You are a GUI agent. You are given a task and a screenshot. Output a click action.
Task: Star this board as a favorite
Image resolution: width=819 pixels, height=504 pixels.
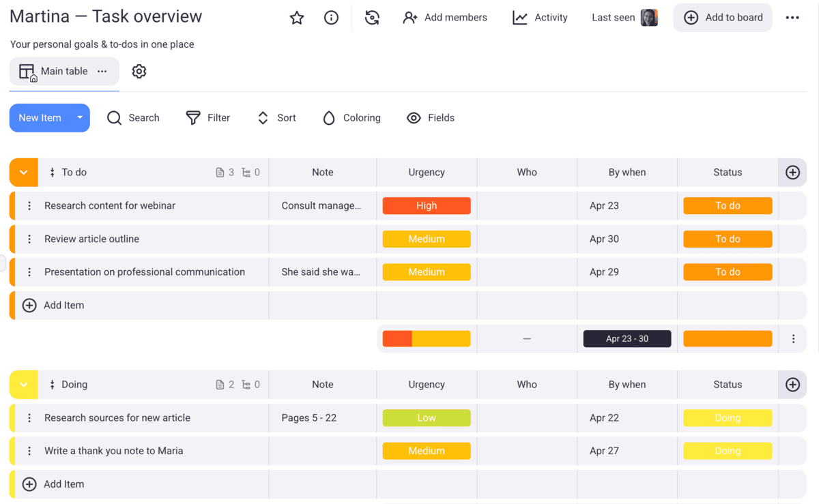click(297, 18)
